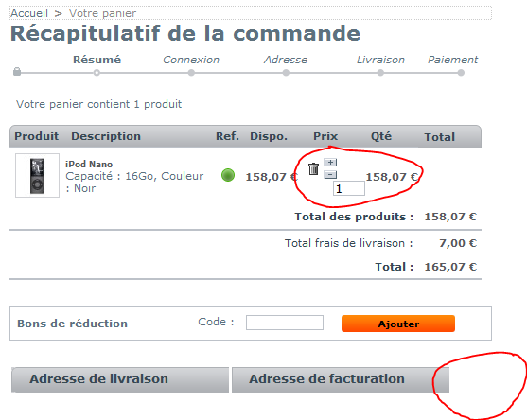Click the quantity input field

(x=348, y=188)
